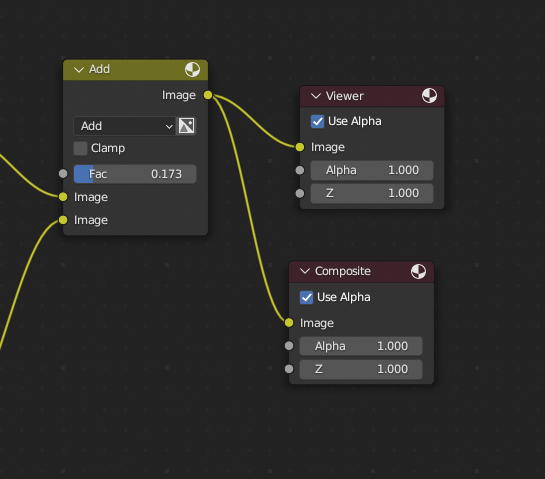Click Viewer node Z socket

click(300, 193)
